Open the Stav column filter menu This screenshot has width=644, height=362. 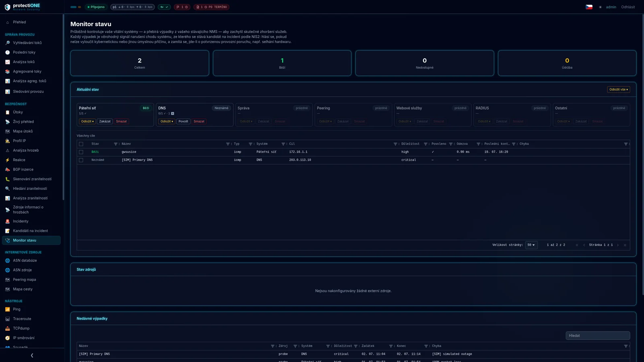(116, 144)
